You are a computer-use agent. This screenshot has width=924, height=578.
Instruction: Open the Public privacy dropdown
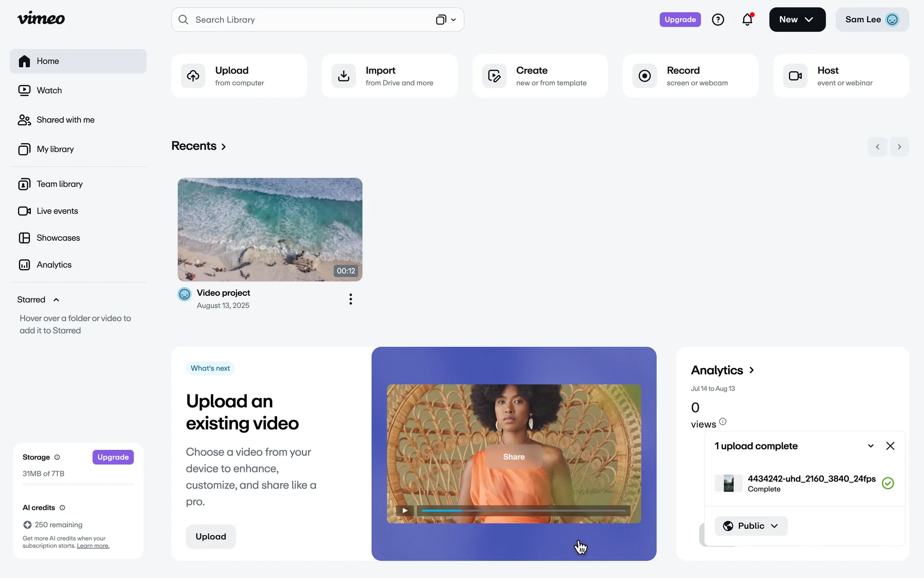click(x=751, y=526)
